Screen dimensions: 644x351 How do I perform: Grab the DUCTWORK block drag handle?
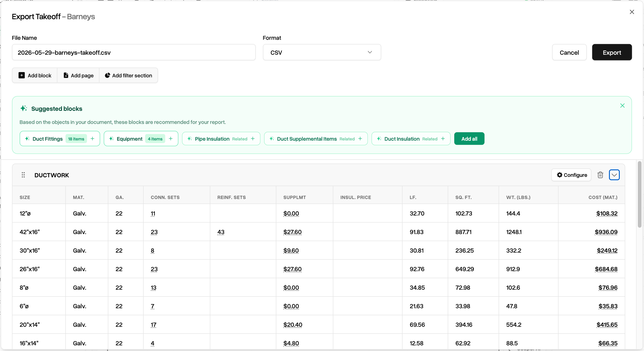tap(23, 175)
